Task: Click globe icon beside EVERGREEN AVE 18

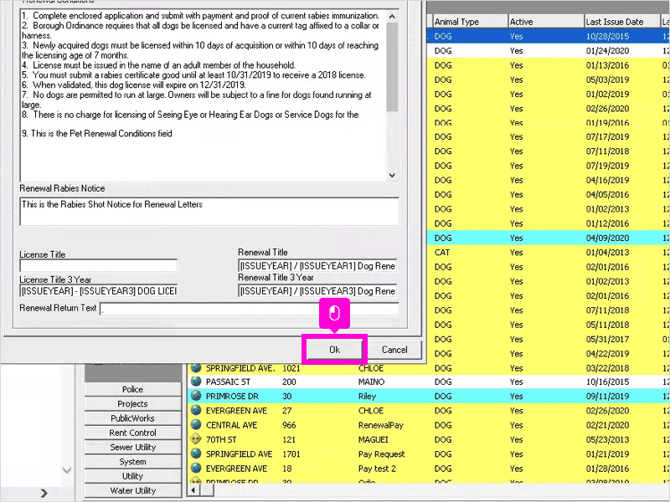Action: (196, 468)
